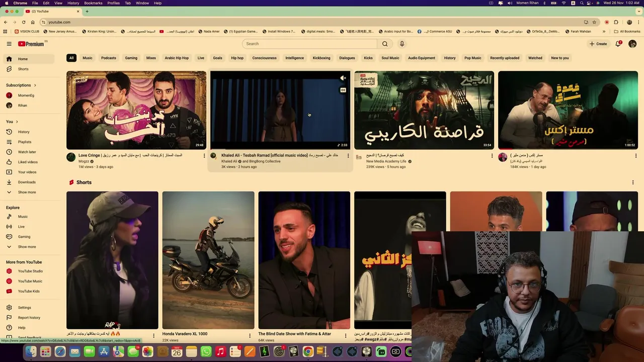This screenshot has width=644, height=362.
Task: Open the Profiles menu in menu bar
Action: pos(113,3)
